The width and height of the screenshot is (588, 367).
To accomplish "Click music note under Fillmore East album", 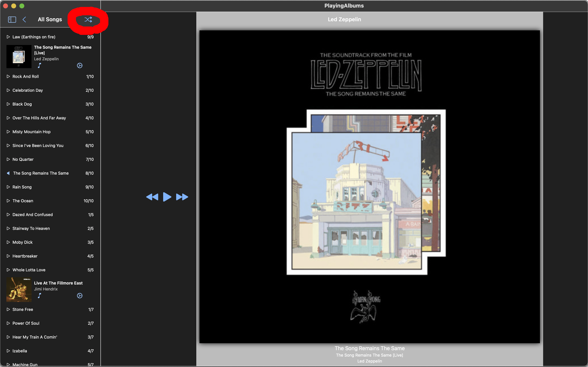I will point(39,296).
